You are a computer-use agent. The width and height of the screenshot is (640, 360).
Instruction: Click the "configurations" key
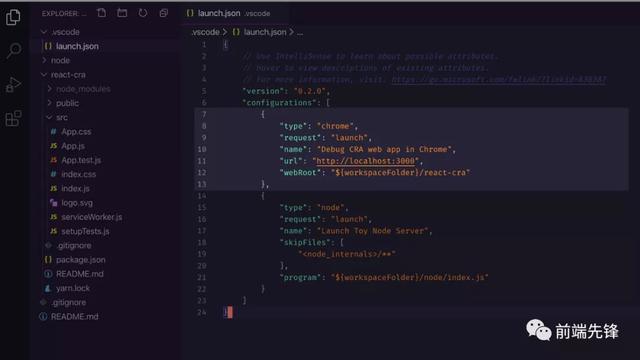point(279,103)
